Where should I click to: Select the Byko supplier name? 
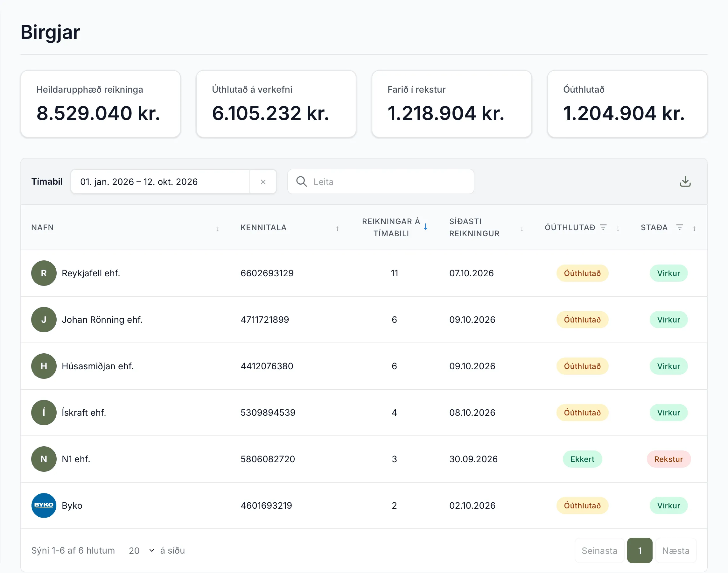(x=72, y=506)
